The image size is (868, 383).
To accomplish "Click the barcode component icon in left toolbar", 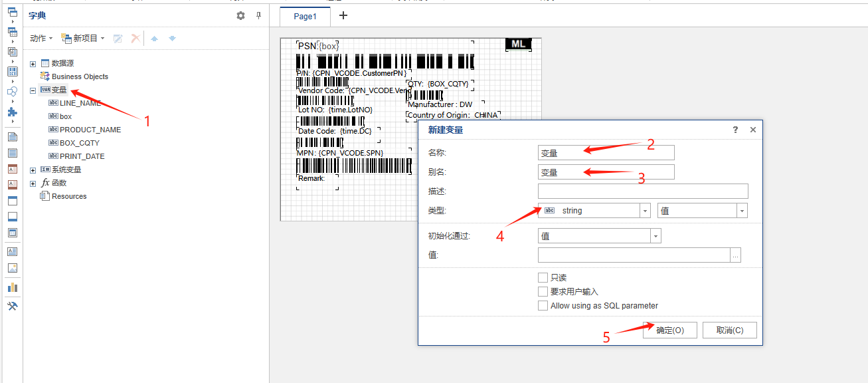I will 12,71.
